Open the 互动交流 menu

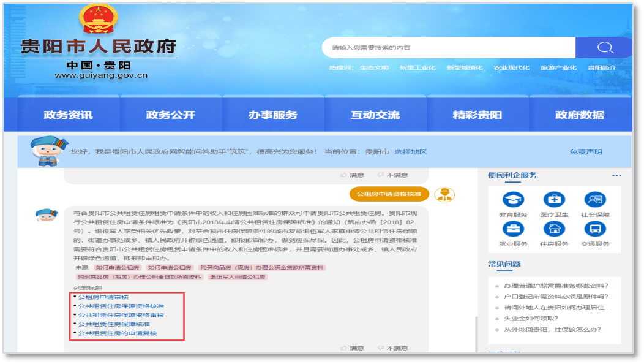point(375,115)
